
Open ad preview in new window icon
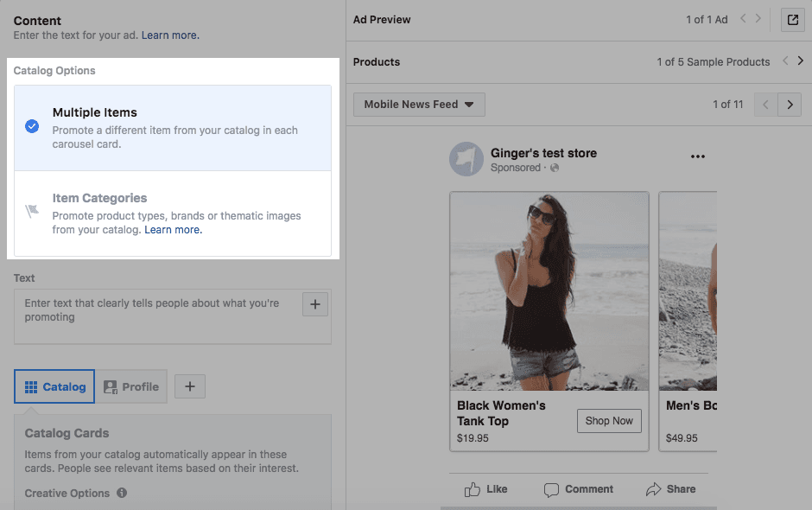tap(792, 20)
